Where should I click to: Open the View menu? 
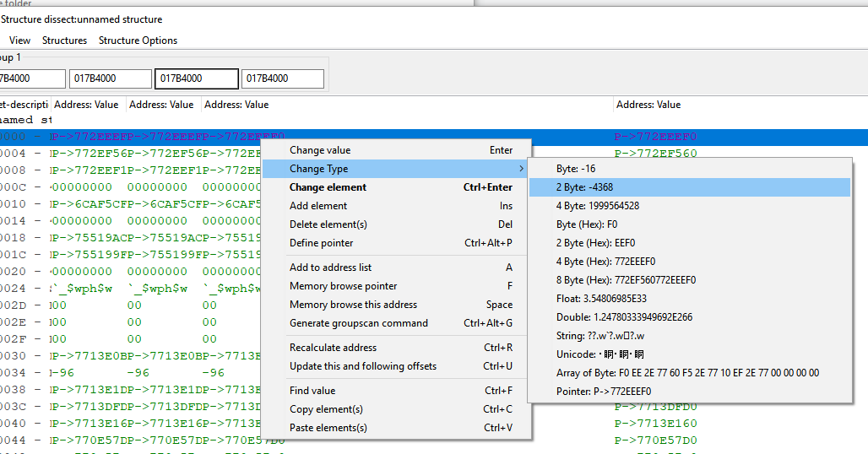[x=19, y=41]
